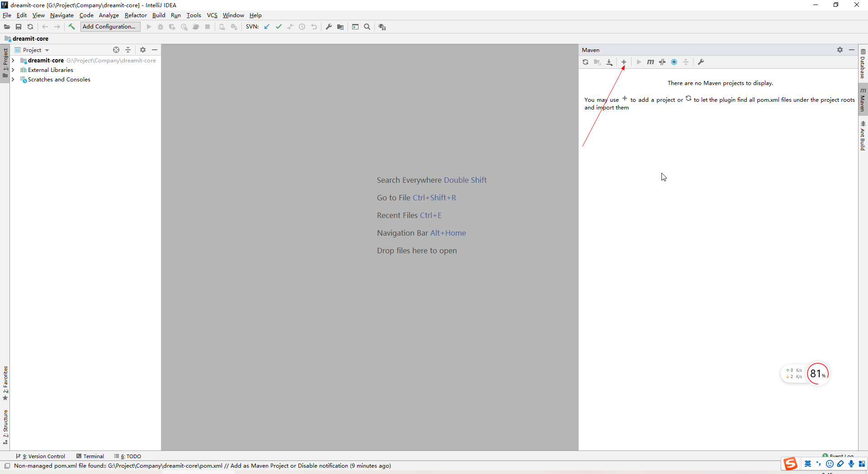Click the Add Maven Projects plus icon
Viewport: 868px width, 474px height.
[623, 62]
